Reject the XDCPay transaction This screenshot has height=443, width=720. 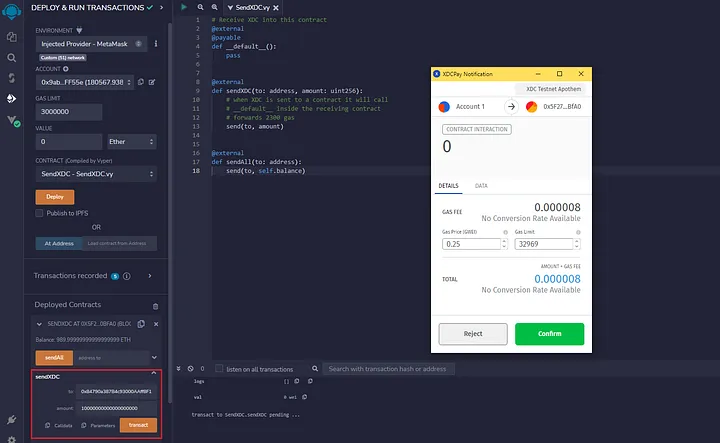coord(473,334)
